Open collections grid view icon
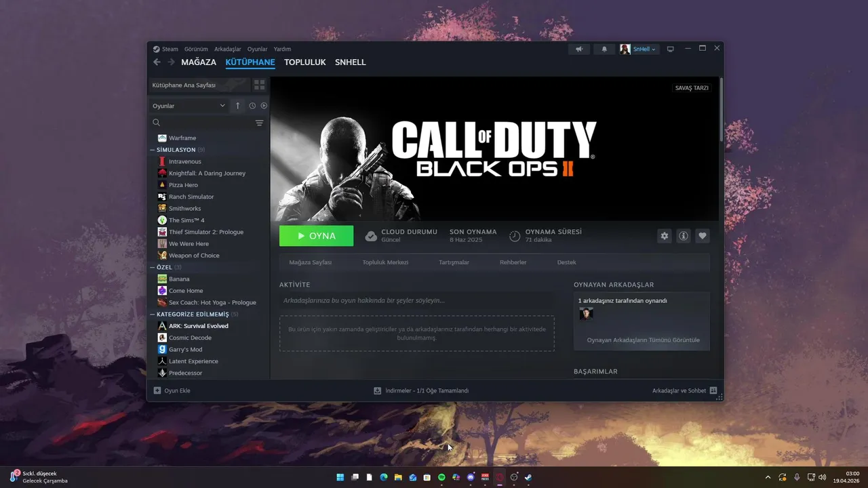 [x=260, y=85]
